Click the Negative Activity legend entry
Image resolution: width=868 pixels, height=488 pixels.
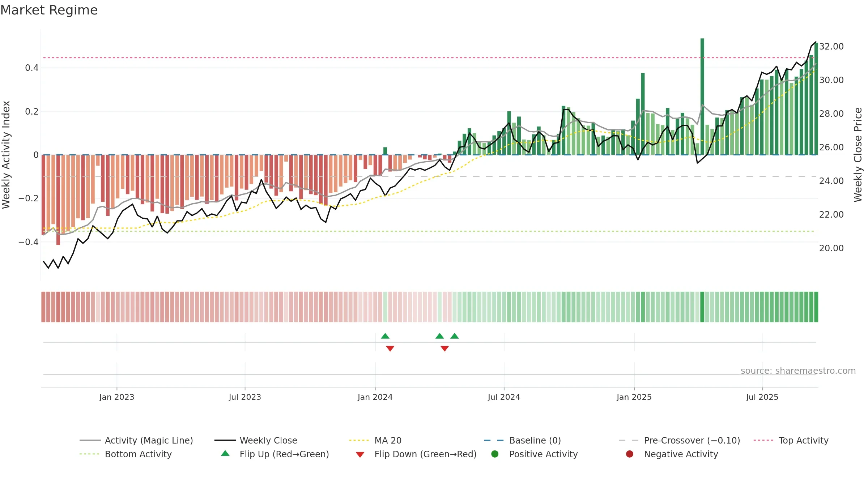click(x=672, y=454)
